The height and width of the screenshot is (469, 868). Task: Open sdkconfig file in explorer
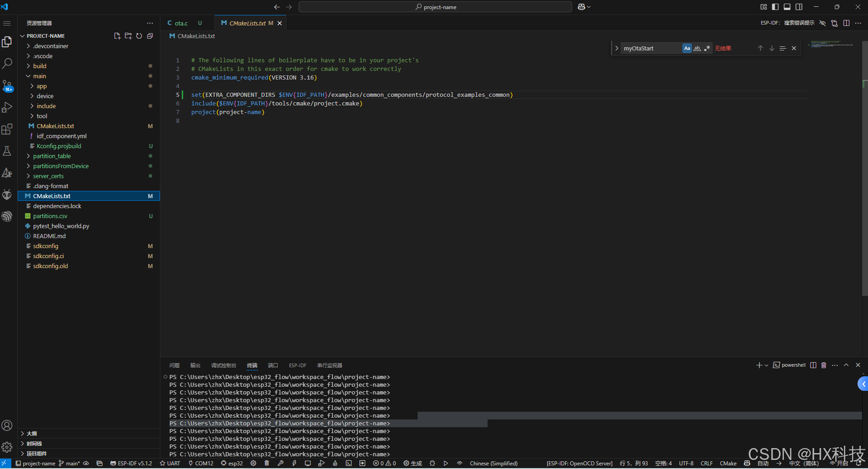(x=89, y=246)
